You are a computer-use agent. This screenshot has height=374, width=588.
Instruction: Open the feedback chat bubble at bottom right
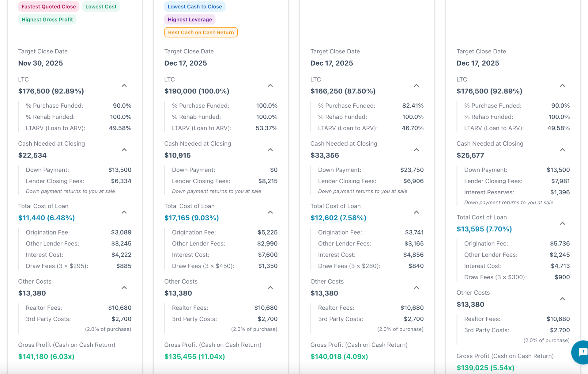[x=580, y=353]
